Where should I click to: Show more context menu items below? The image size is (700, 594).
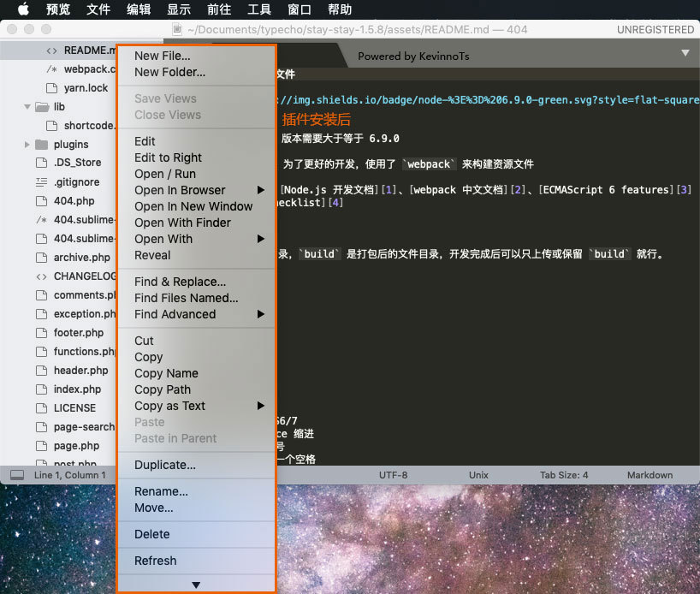coord(196,585)
